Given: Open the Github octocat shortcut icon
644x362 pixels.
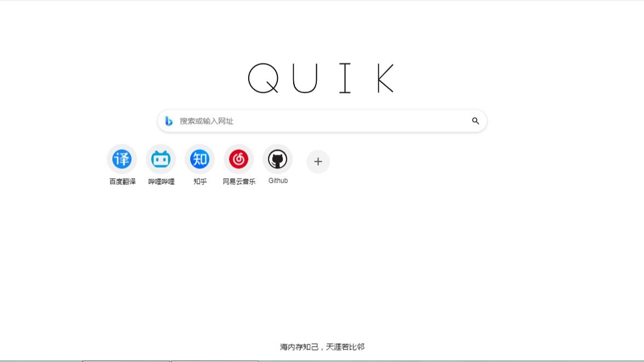Looking at the screenshot, I should tap(278, 159).
